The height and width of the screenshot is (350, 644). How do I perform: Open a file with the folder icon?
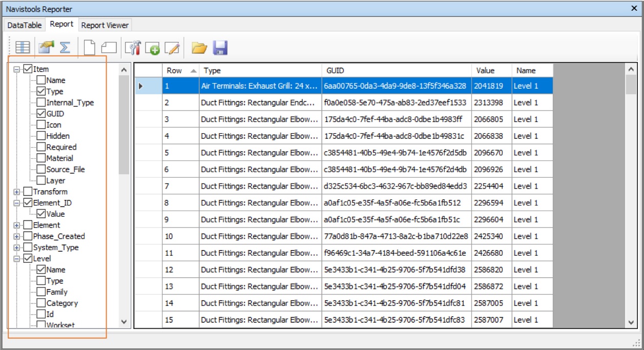click(x=199, y=48)
